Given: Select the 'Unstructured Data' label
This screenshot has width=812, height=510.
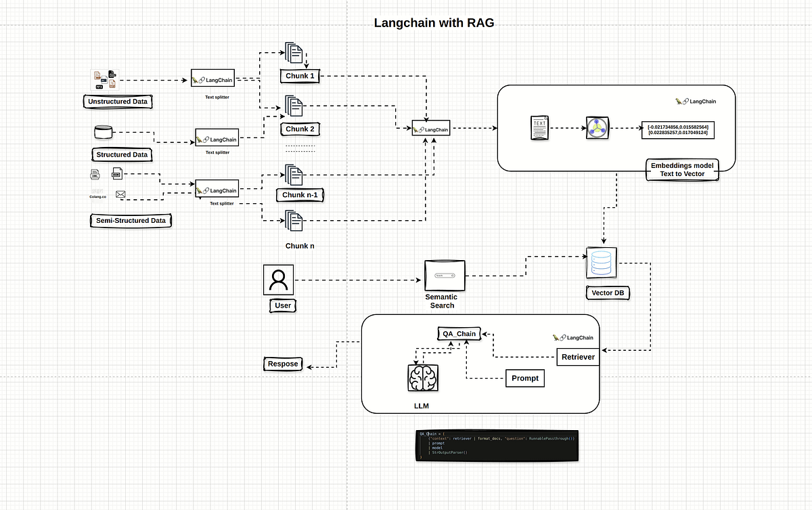Looking at the screenshot, I should point(118,102).
